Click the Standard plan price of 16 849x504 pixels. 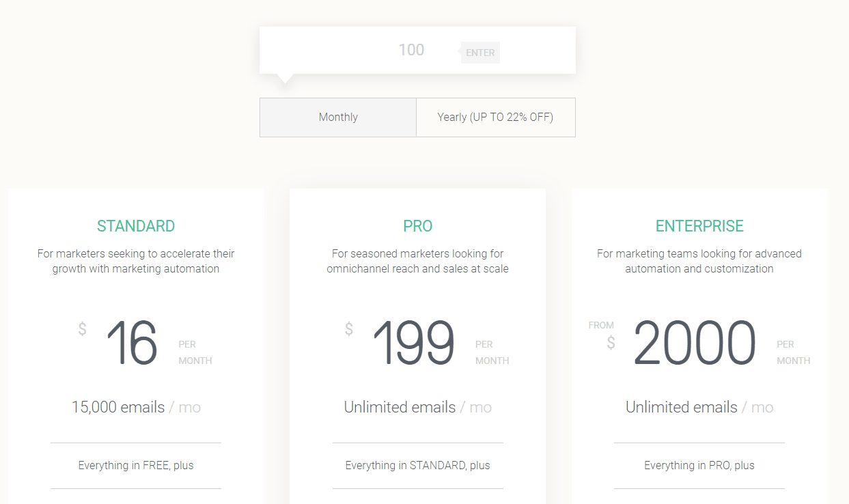pyautogui.click(x=132, y=344)
